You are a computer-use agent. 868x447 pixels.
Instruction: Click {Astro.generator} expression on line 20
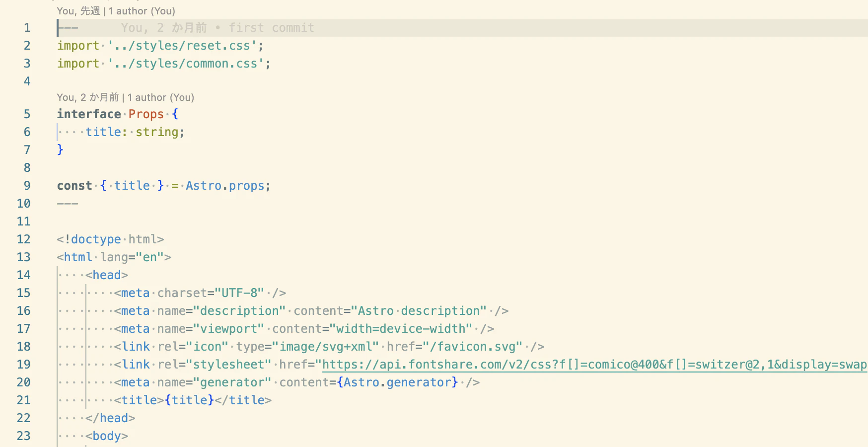397,382
